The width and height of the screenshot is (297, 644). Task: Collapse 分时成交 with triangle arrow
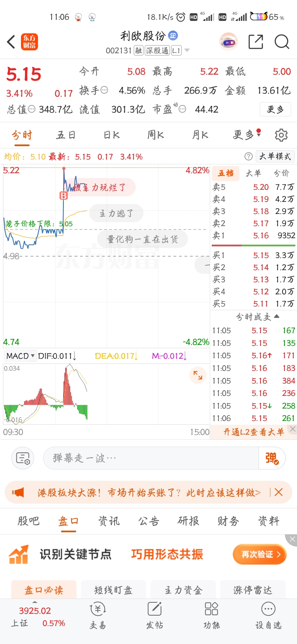(x=277, y=316)
